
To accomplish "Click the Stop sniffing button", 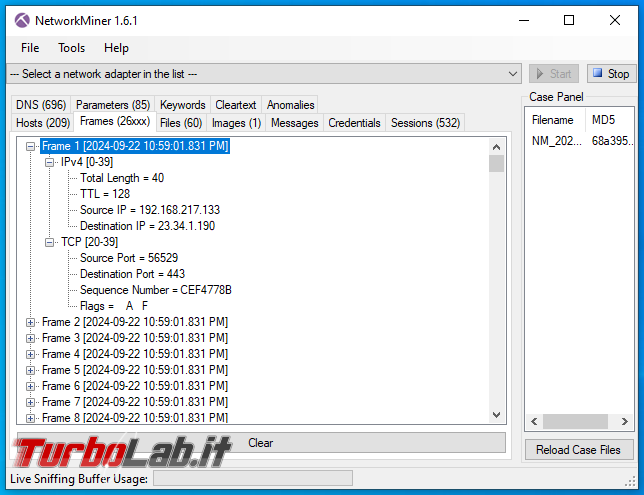I will click(612, 74).
